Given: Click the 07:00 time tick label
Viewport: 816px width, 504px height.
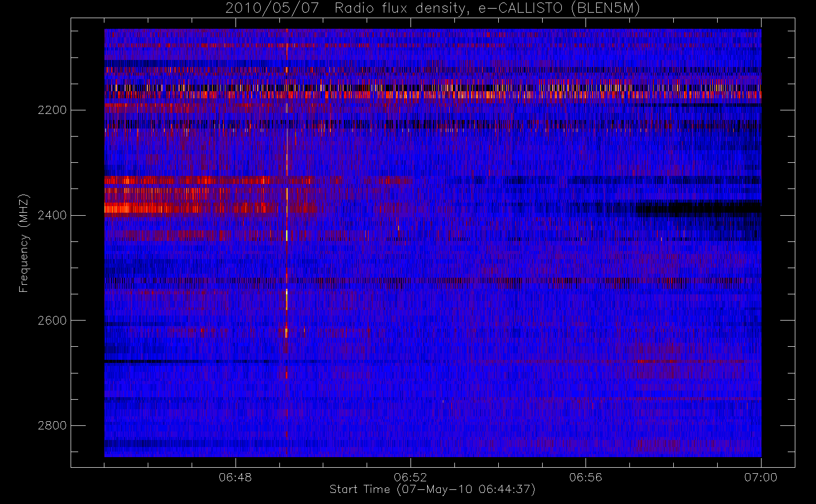Looking at the screenshot, I should [761, 477].
